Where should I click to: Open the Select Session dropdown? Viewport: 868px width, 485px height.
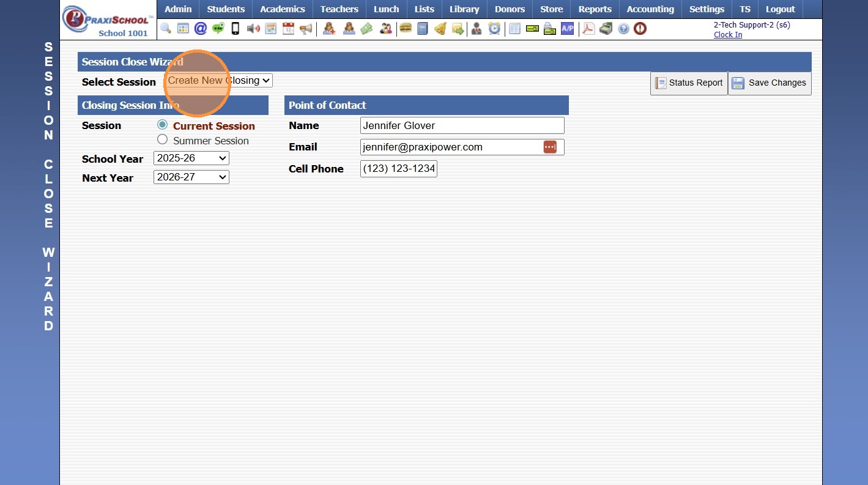click(219, 80)
